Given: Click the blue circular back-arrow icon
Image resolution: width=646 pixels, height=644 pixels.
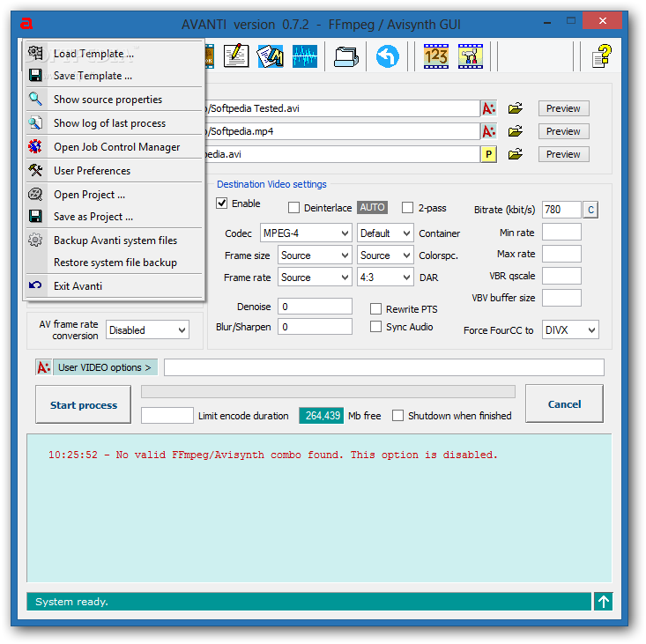Looking at the screenshot, I should pos(387,56).
